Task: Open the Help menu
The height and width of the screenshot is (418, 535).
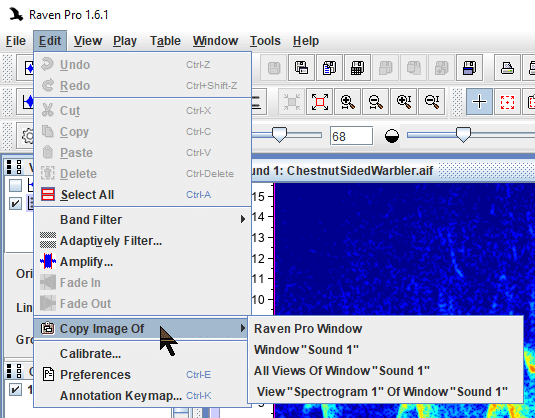Action: [x=306, y=41]
